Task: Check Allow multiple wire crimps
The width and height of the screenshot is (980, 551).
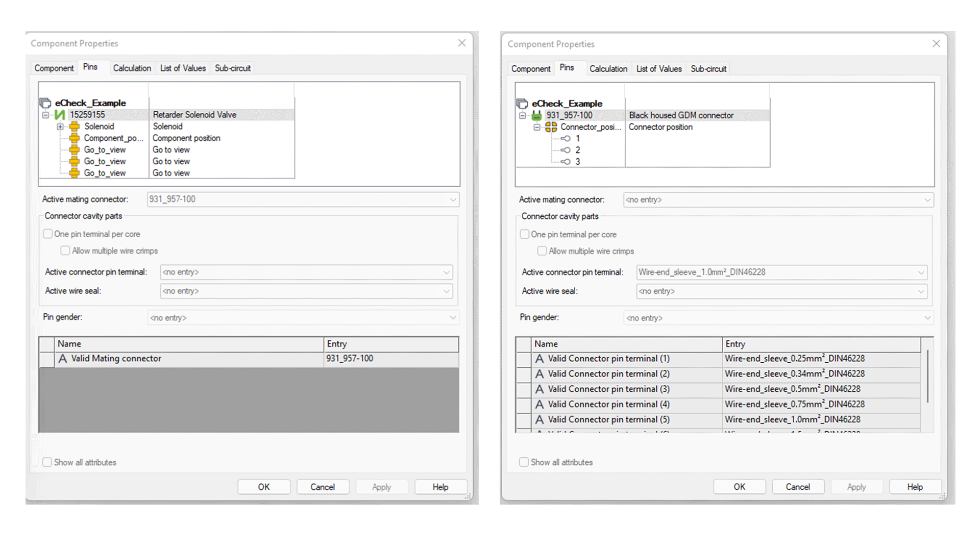Action: pos(65,250)
